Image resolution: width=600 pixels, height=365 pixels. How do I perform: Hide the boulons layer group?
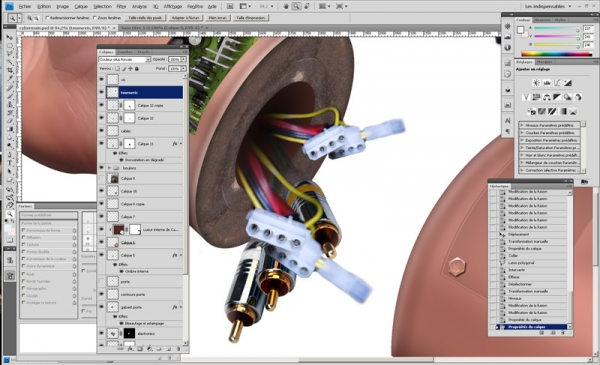coord(101,168)
